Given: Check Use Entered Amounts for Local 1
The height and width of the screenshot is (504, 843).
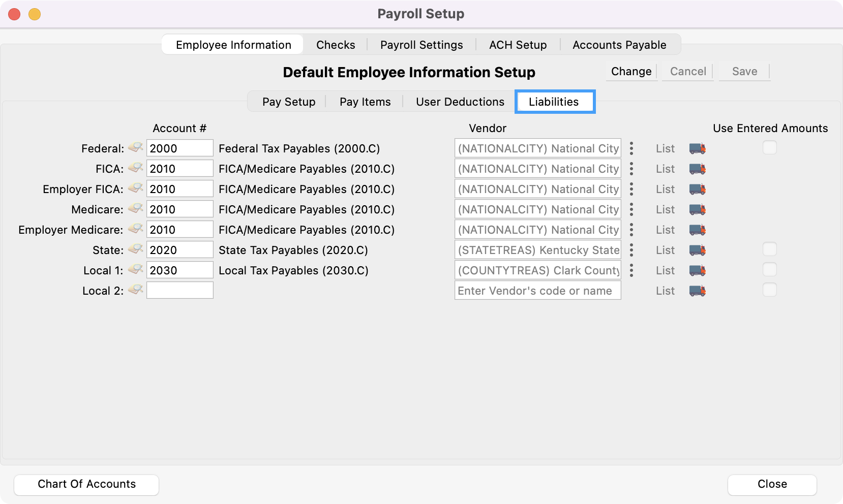Looking at the screenshot, I should pos(769,270).
